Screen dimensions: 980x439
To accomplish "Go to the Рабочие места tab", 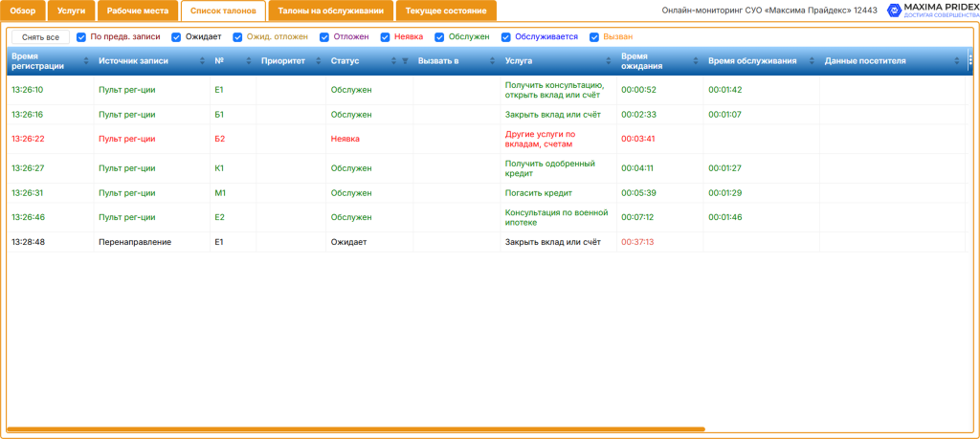I will 138,11.
